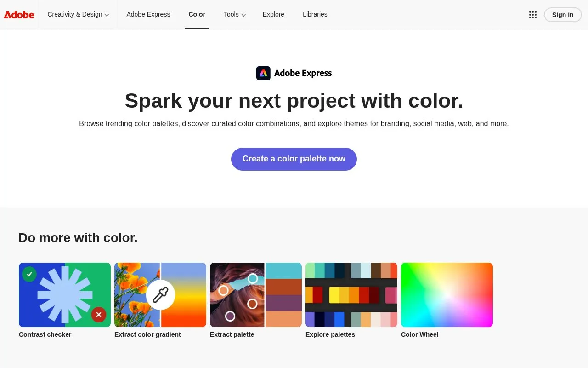Open the Adobe Express nav link
This screenshot has height=368, width=588.
[x=148, y=14]
